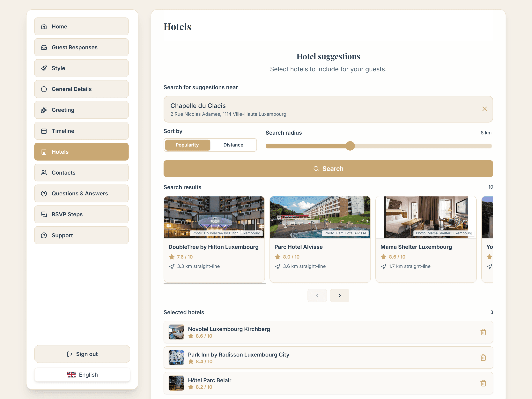The image size is (532, 399).
Task: Click the Support message icon
Action: (x=44, y=235)
